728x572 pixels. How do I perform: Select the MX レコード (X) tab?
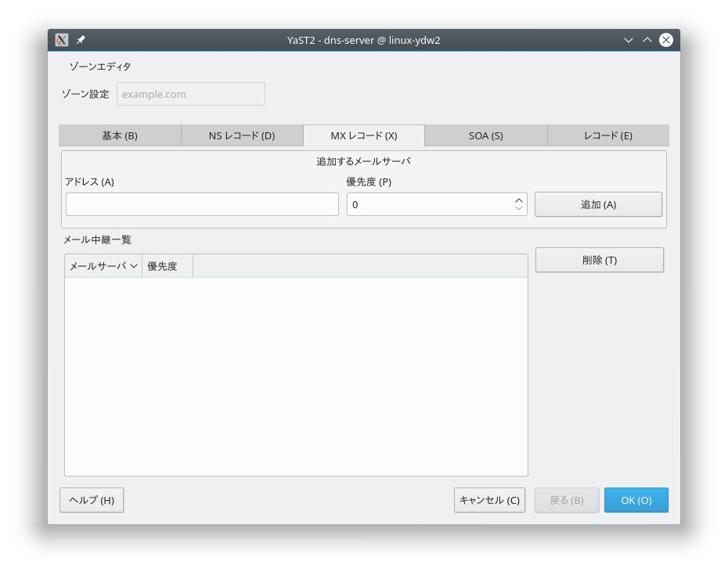click(x=364, y=135)
